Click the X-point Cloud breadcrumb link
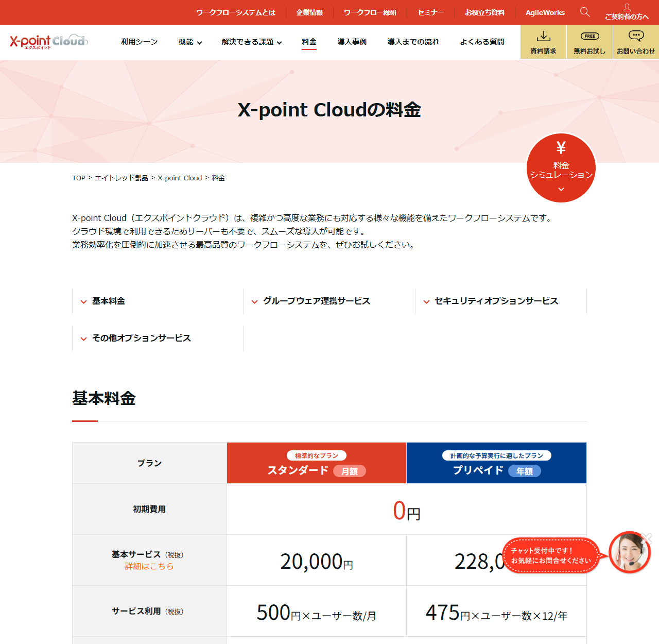 pyautogui.click(x=180, y=178)
